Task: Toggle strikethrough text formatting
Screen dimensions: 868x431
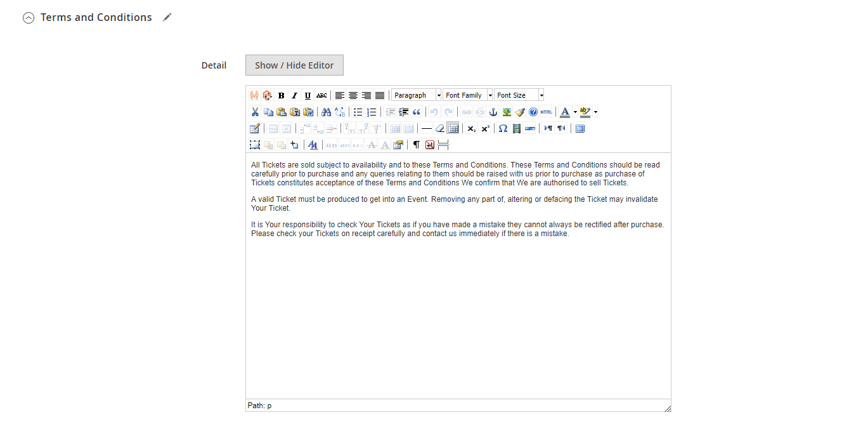Action: point(321,95)
